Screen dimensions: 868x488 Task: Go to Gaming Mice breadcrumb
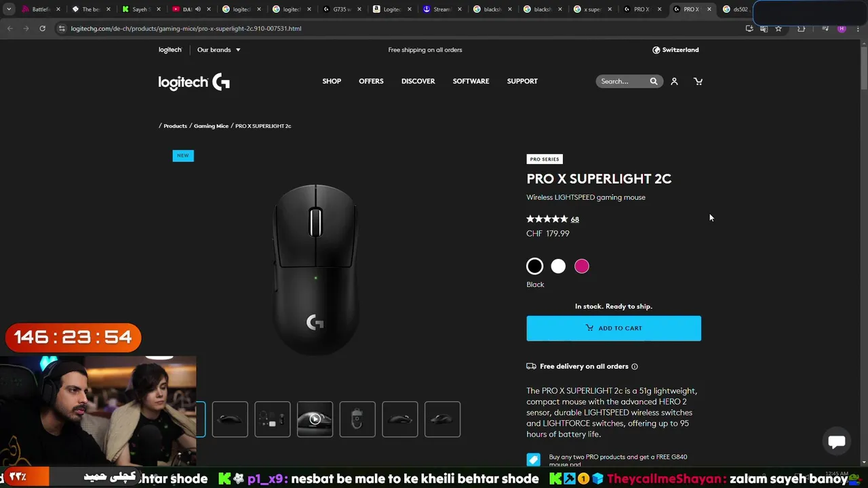[211, 126]
